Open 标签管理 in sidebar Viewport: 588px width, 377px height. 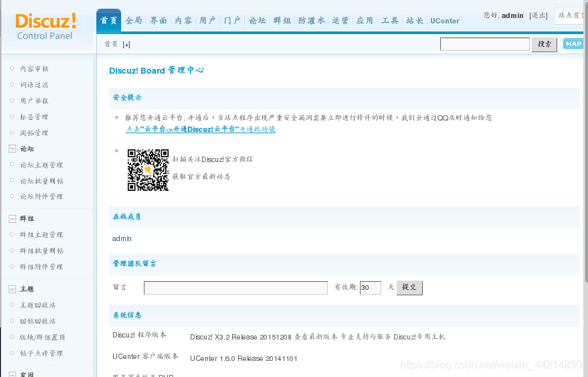34,117
